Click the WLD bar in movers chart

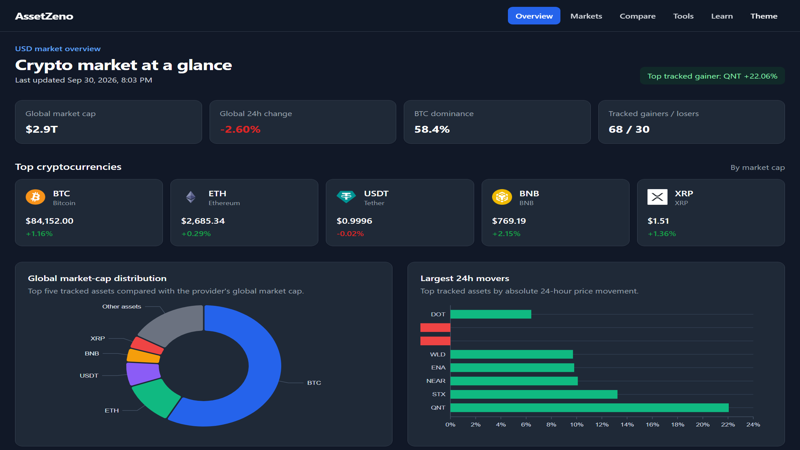coord(511,355)
